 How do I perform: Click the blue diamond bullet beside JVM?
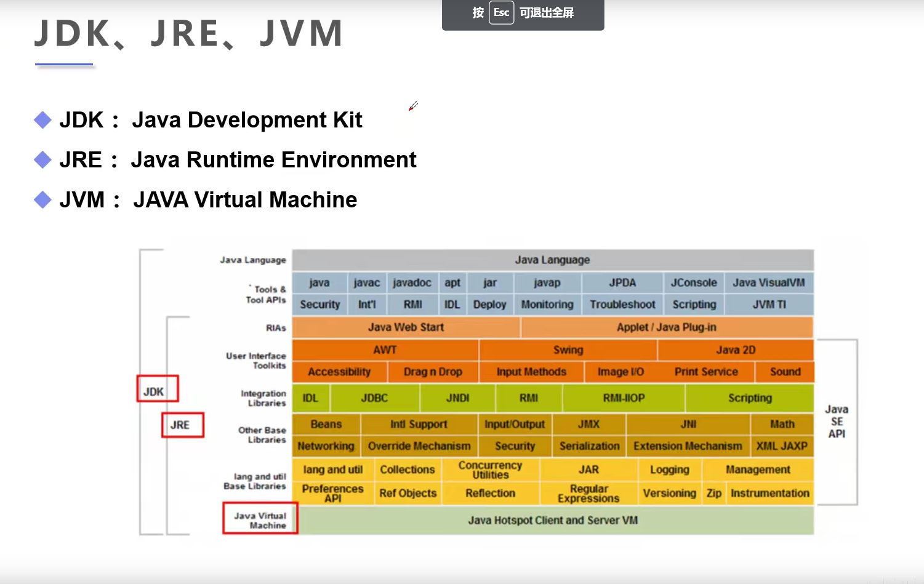(x=42, y=199)
